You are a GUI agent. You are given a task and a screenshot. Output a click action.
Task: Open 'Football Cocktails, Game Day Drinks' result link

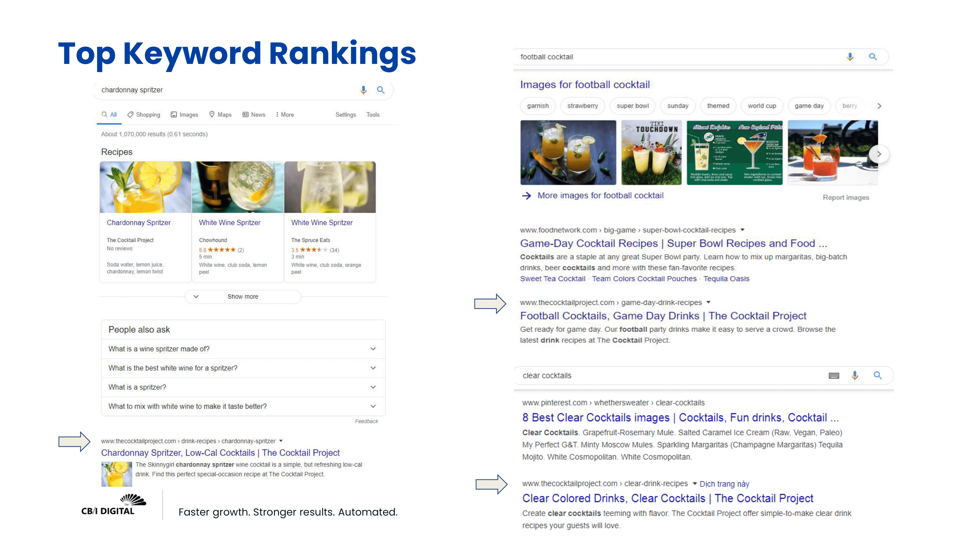(663, 316)
